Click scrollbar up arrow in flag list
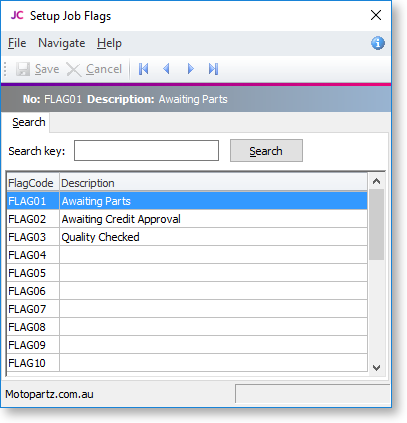Image resolution: width=407 pixels, height=423 pixels. click(x=377, y=181)
